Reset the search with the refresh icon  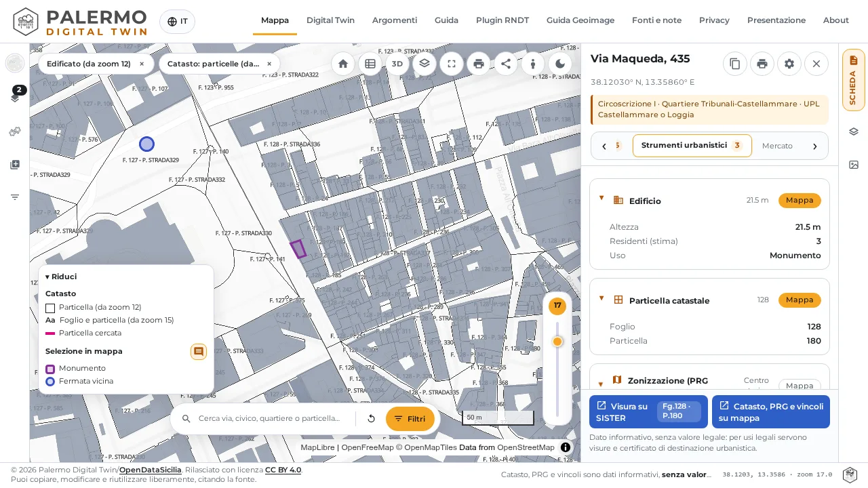coord(371,419)
